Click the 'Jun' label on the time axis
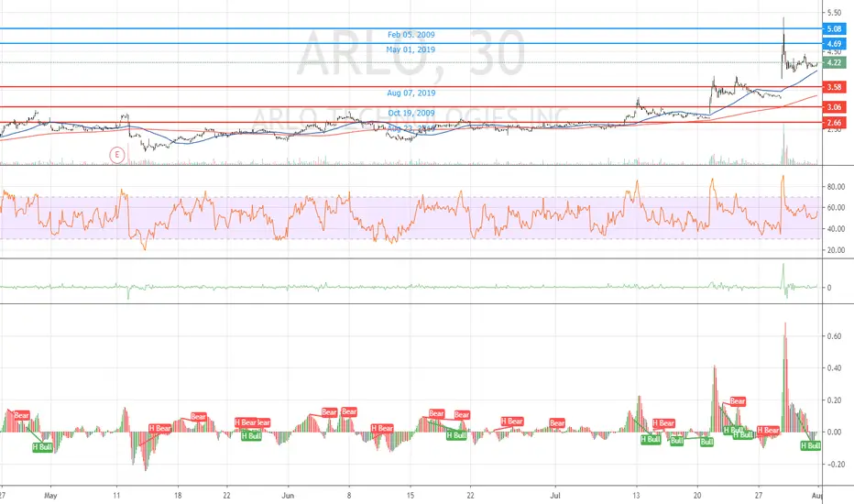This screenshot has height=504, width=854. (x=288, y=495)
